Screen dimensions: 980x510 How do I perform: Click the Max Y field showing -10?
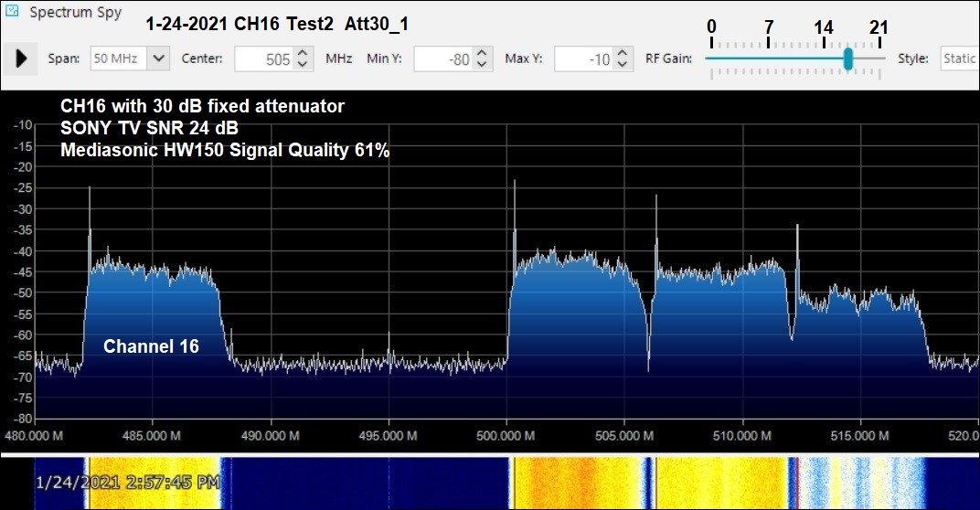click(x=583, y=59)
